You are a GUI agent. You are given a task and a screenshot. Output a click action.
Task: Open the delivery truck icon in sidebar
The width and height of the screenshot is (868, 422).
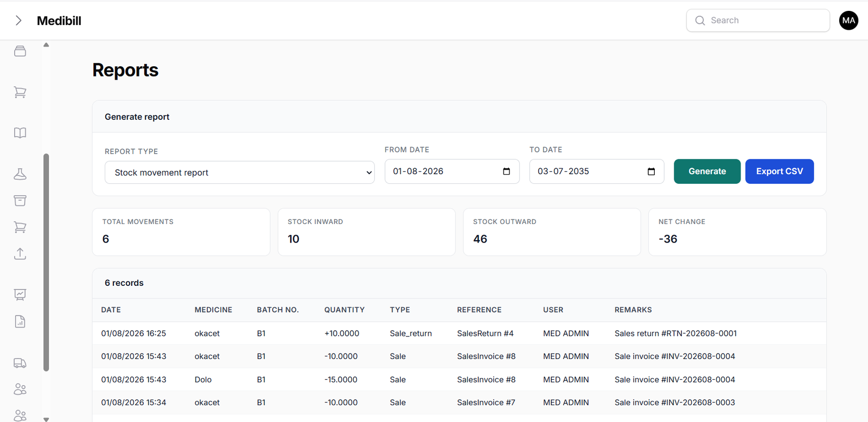20,363
